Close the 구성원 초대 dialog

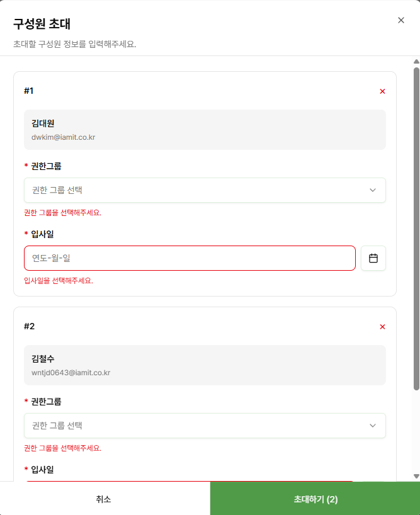pos(401,20)
